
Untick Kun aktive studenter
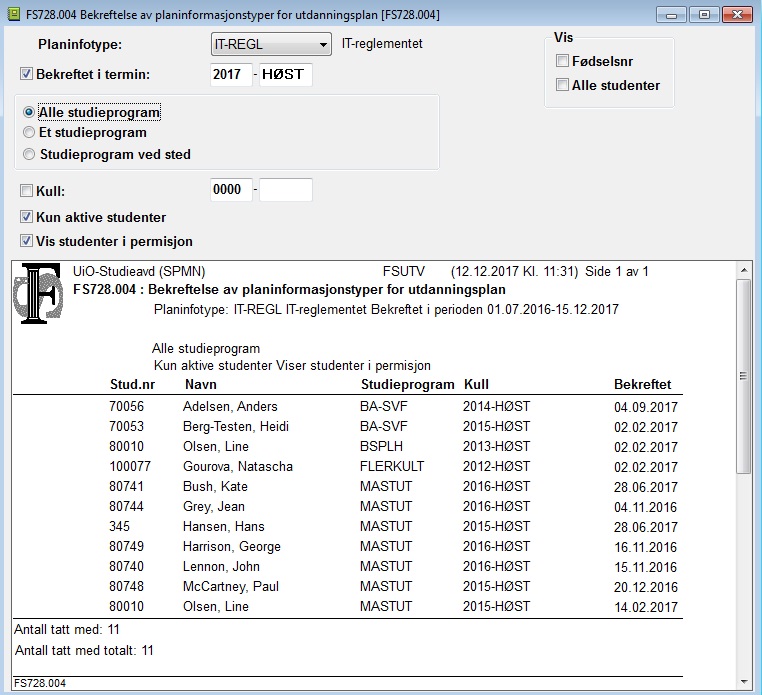click(x=26, y=217)
